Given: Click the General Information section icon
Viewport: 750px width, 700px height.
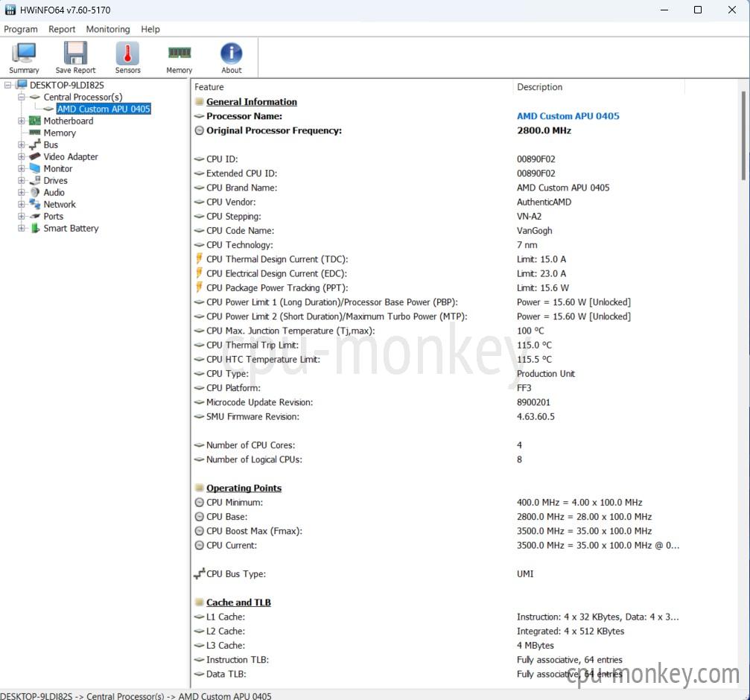Looking at the screenshot, I should pos(200,102).
